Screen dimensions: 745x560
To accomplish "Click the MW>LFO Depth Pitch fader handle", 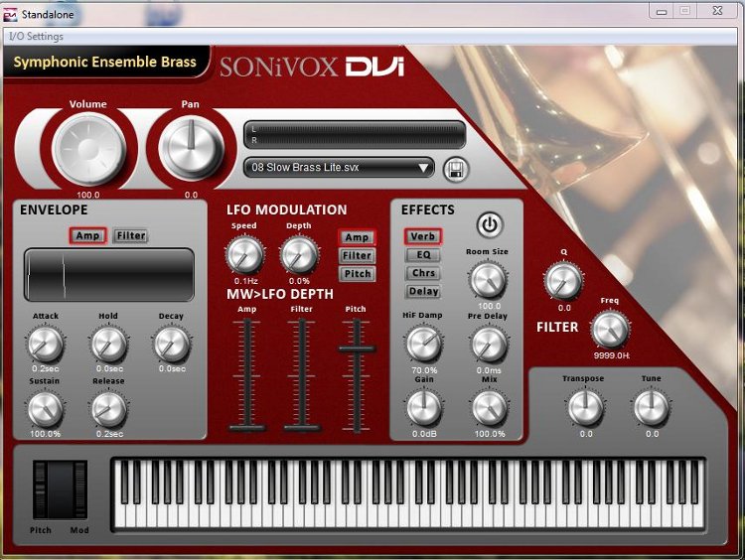I will point(357,350).
